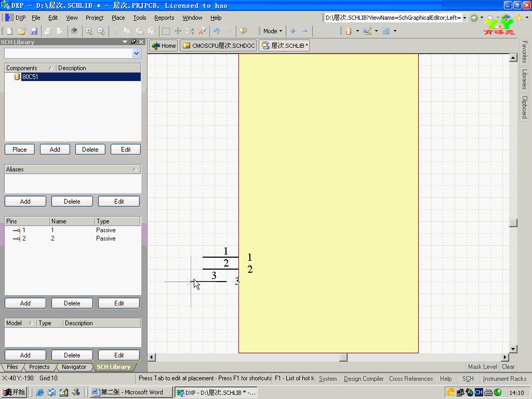Image resolution: width=532 pixels, height=399 pixels.
Task: Open the Place menu
Action: point(118,18)
